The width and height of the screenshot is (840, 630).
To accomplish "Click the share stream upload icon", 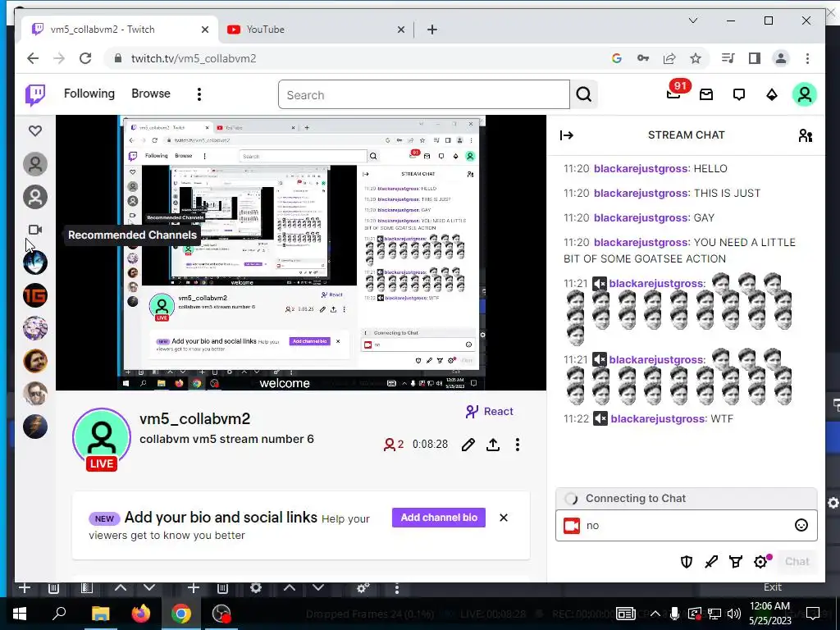I will pyautogui.click(x=493, y=445).
